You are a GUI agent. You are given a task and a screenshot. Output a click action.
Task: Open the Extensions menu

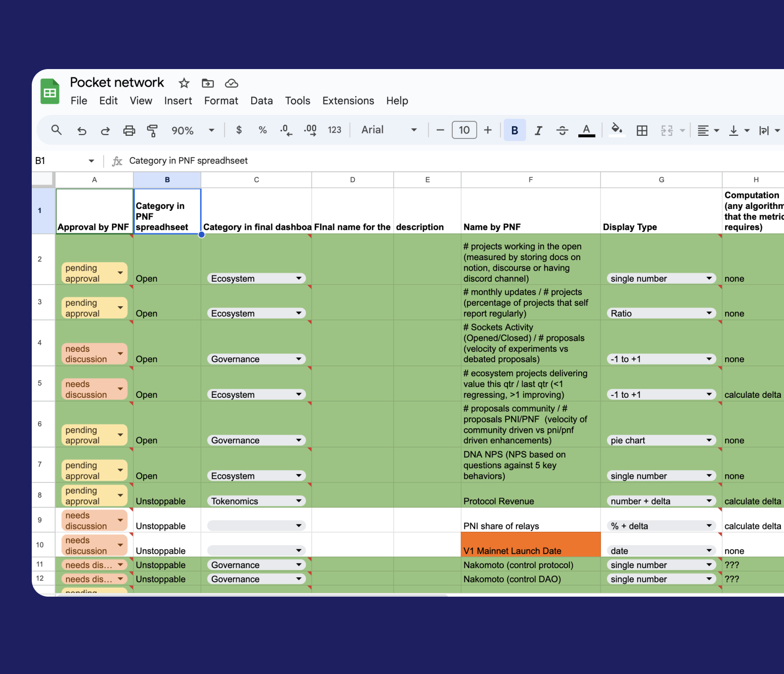coord(348,101)
